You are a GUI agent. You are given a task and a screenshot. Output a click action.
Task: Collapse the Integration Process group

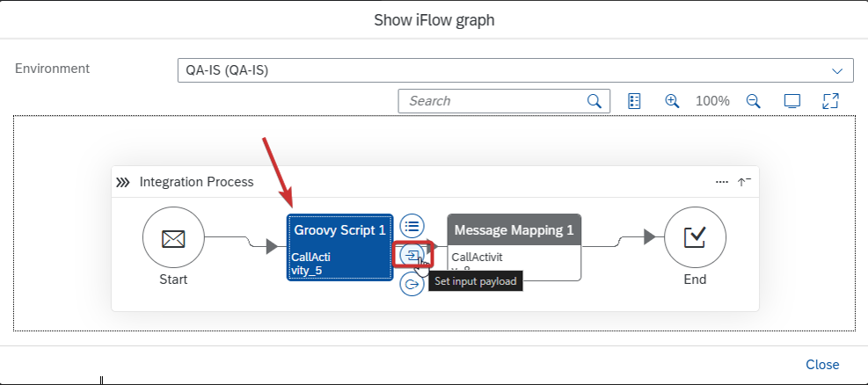(744, 182)
